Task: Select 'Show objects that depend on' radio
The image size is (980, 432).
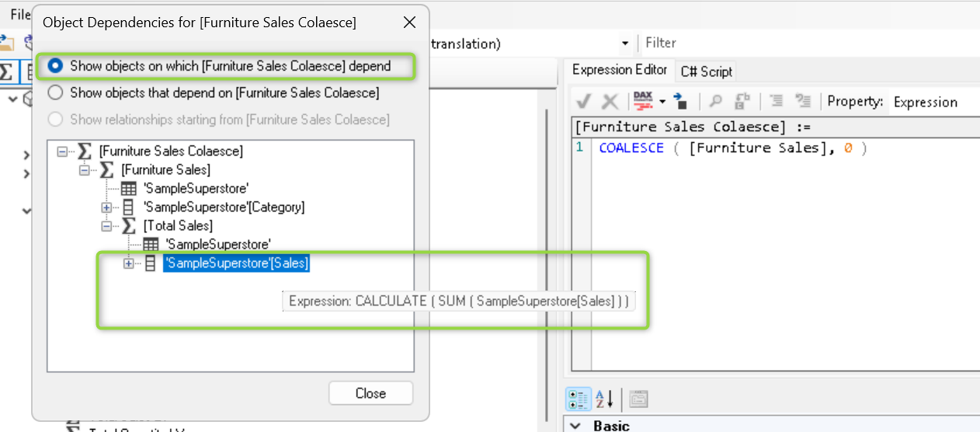Action: click(x=55, y=93)
